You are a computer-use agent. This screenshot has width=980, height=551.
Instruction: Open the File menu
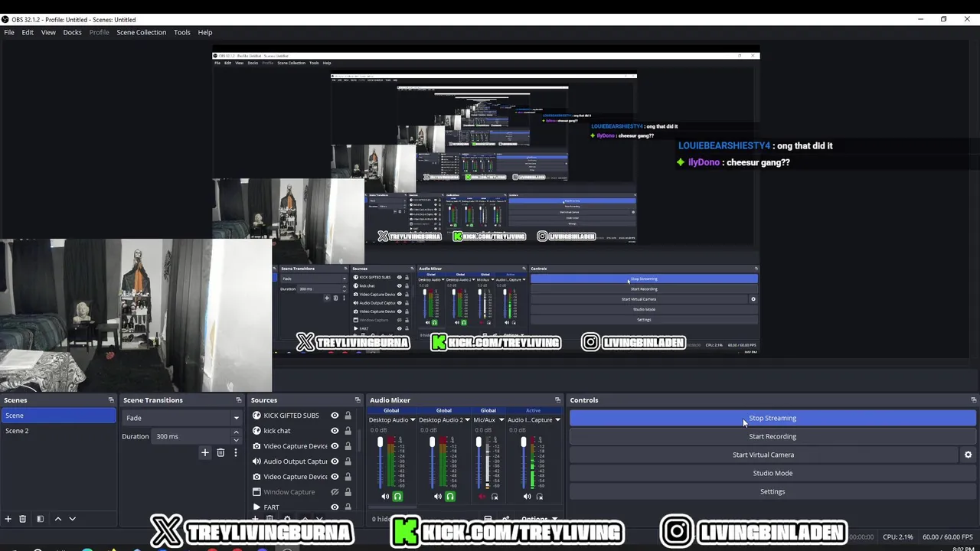(9, 32)
